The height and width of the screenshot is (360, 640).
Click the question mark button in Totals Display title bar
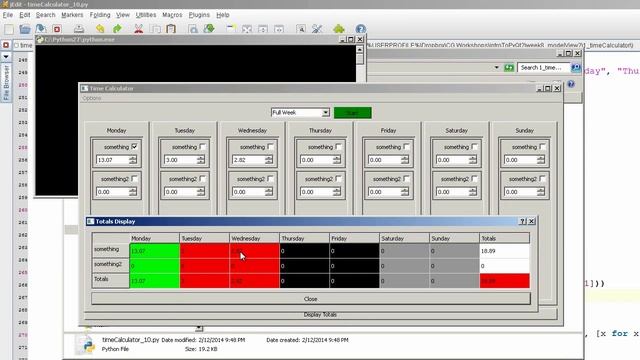coord(522,221)
